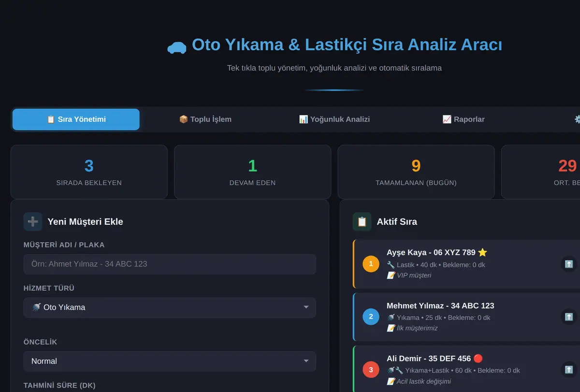This screenshot has height=392, width=580.
Task: Click the wrench icon in Ayşe Kaya's row
Action: tap(391, 265)
